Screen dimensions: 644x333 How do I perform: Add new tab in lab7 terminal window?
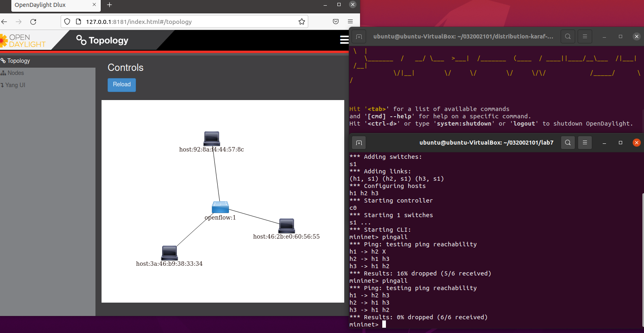[359, 143]
